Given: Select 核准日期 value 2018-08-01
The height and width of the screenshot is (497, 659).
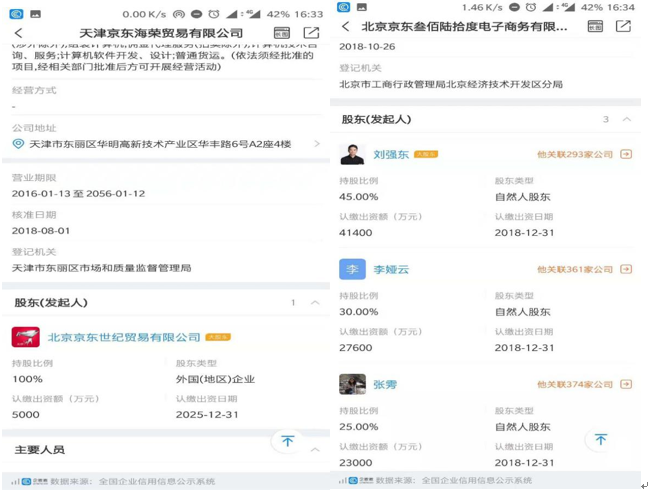Looking at the screenshot, I should (41, 231).
